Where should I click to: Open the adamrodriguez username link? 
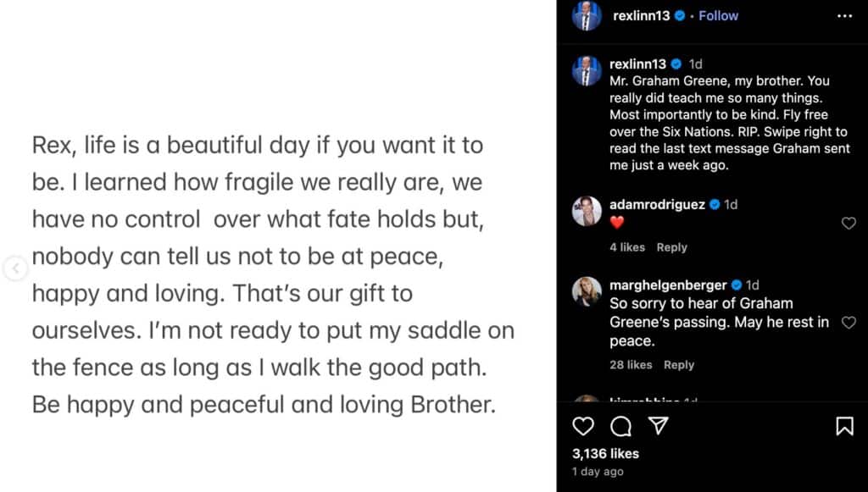657,205
